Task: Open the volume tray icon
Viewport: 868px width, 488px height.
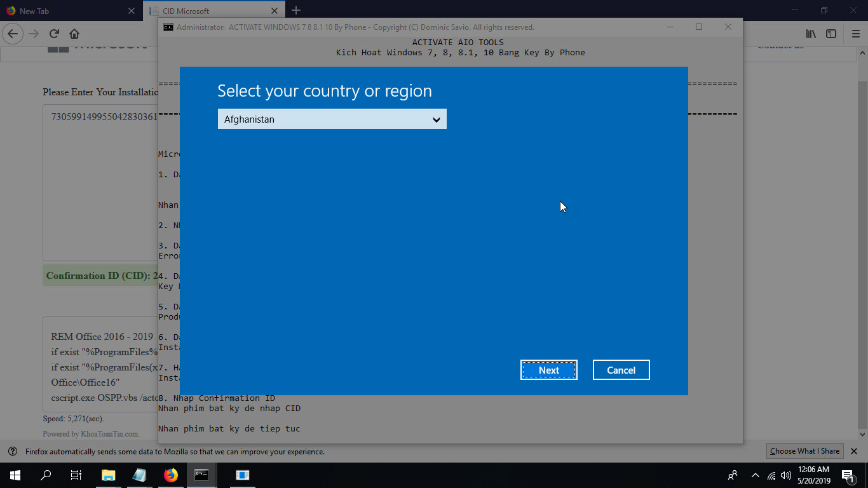Action: click(x=786, y=475)
